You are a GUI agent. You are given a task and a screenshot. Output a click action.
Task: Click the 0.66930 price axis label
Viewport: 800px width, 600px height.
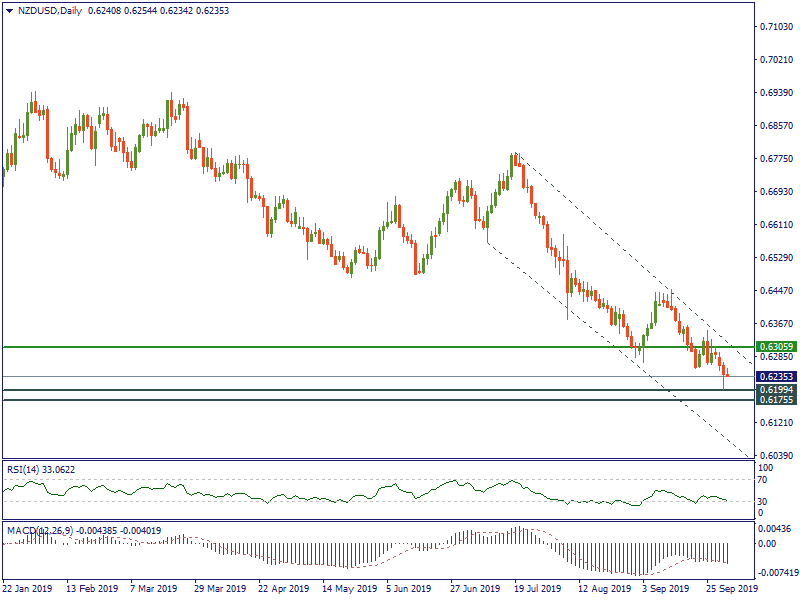778,192
